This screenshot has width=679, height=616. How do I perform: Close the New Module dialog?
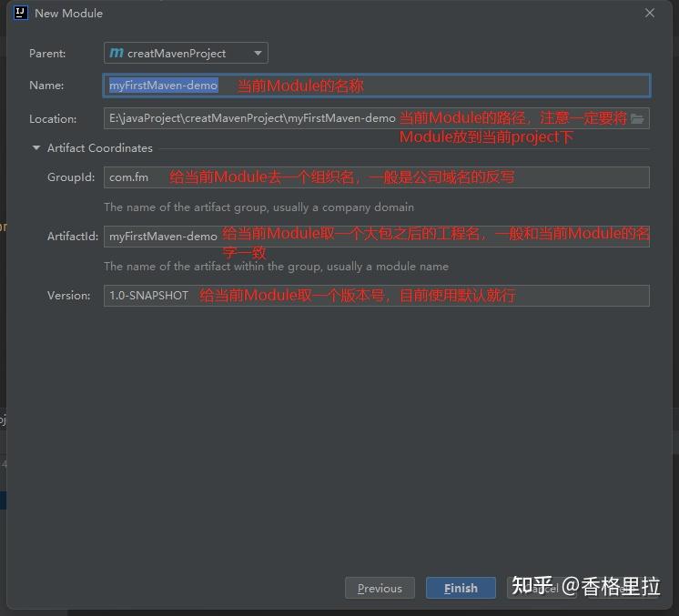tap(649, 13)
